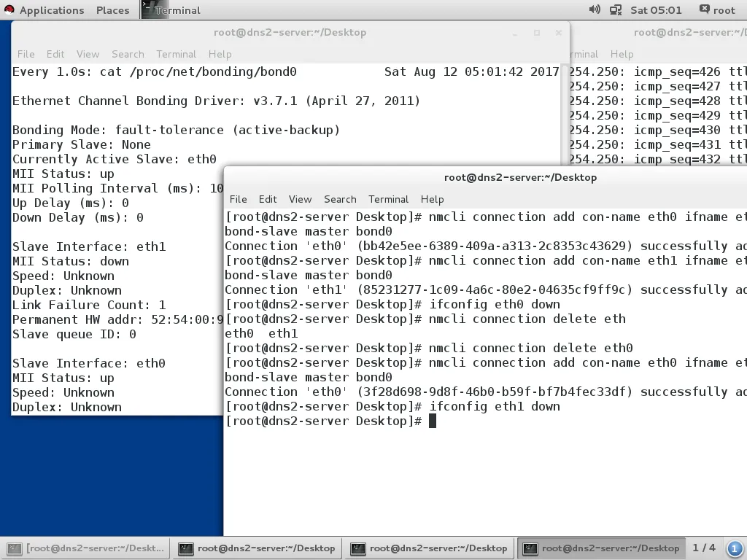Open Help menu in front terminal
This screenshot has width=747, height=560.
coord(432,199)
